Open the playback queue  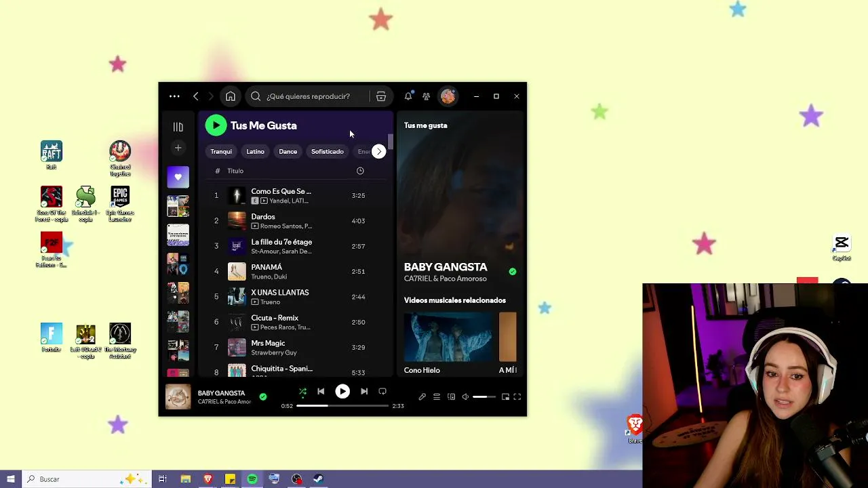pos(437,397)
